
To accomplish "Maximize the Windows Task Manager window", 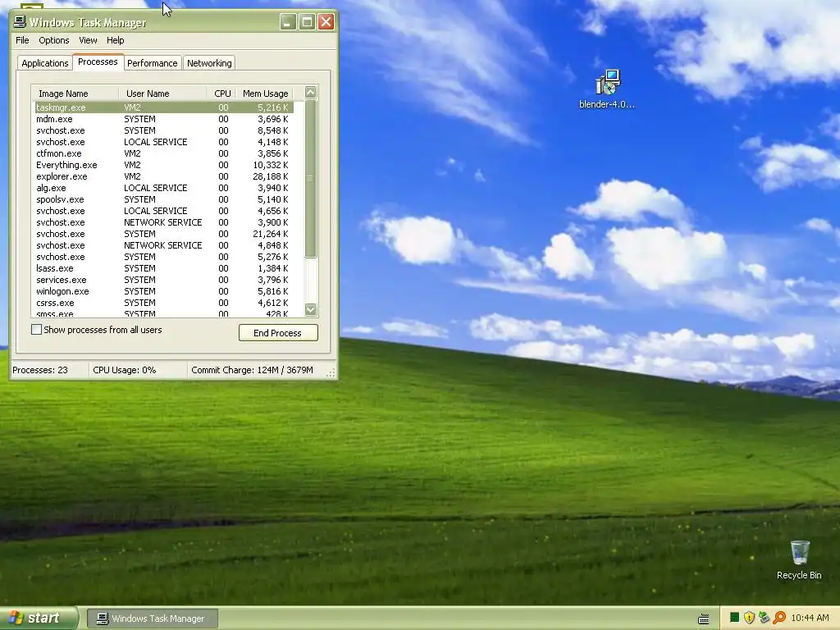I will click(x=307, y=22).
